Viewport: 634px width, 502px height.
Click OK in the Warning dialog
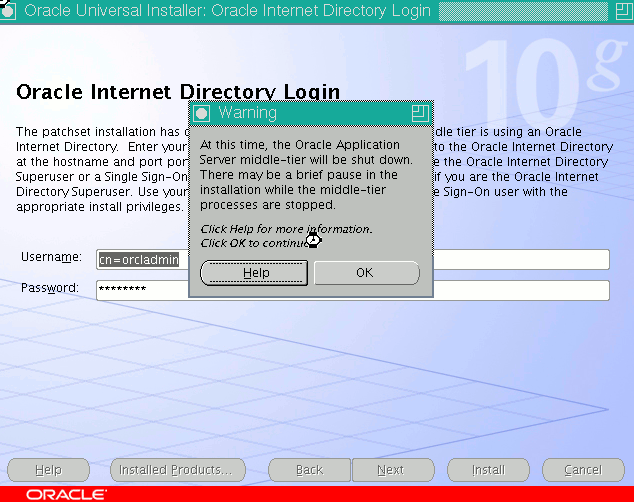(367, 273)
